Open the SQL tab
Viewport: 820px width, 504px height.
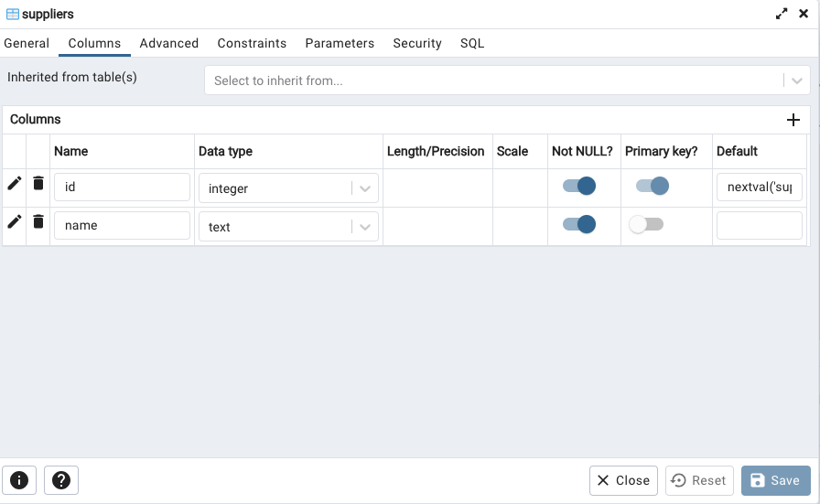[x=472, y=43]
